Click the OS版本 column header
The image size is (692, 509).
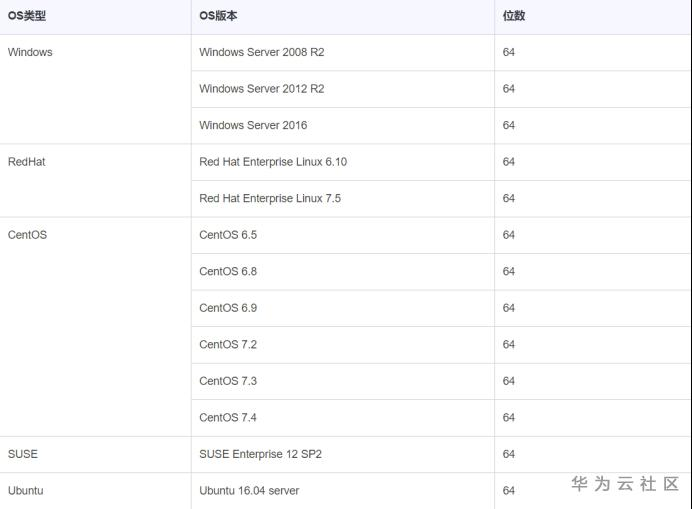coord(218,16)
